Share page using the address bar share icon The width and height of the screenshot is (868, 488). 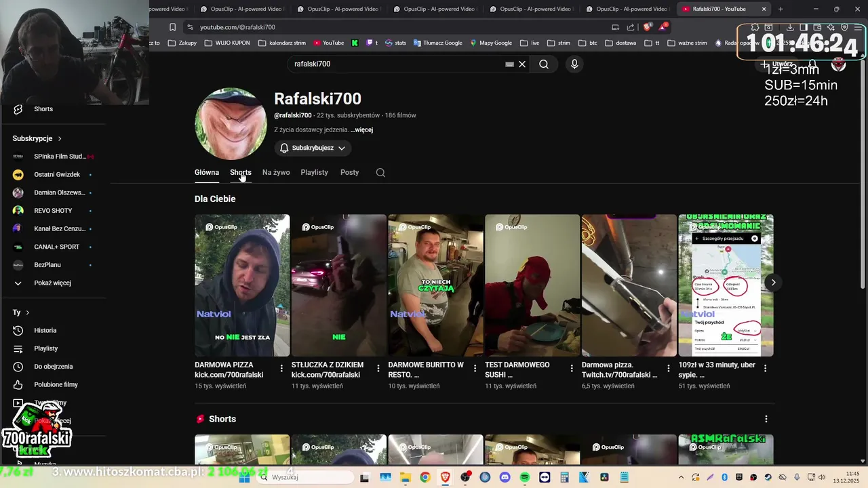pos(631,27)
